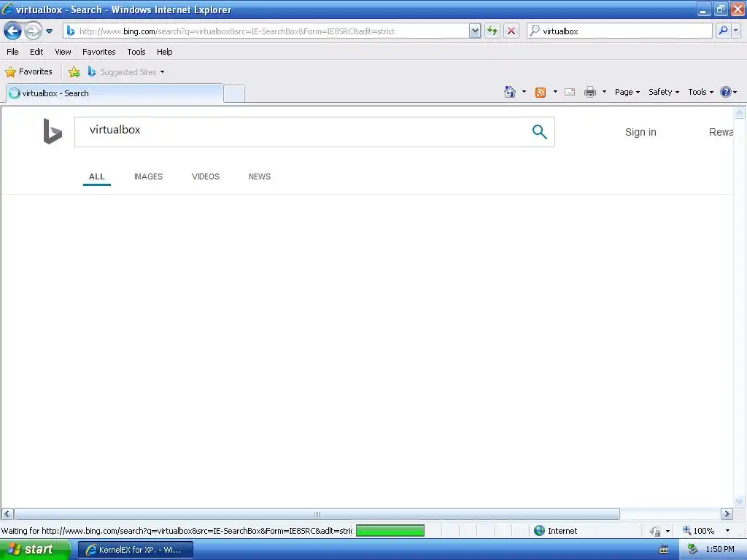747x560 pixels.
Task: Click the Internet security zone indicator
Action: click(555, 531)
